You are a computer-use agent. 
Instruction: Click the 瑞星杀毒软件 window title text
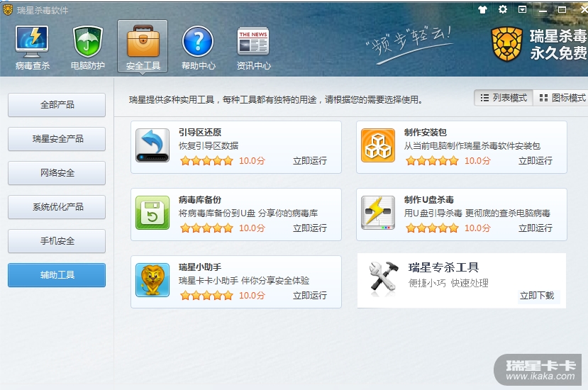pyautogui.click(x=43, y=11)
